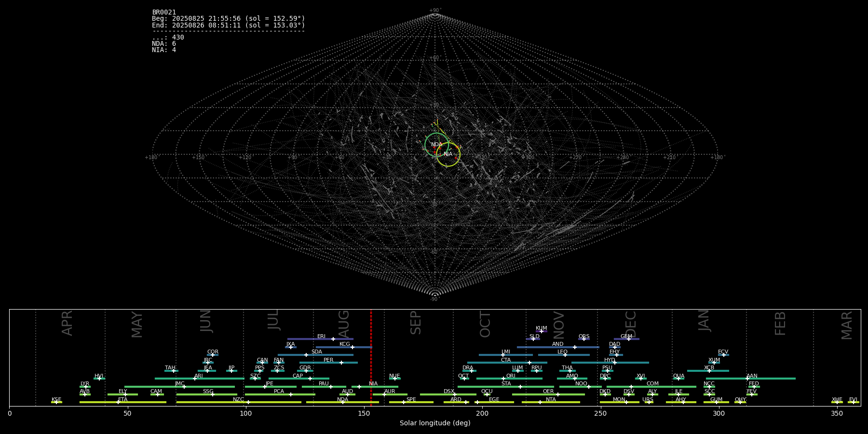868x434 pixels.
Task: Click the LYR shower label
Action: pos(85,384)
